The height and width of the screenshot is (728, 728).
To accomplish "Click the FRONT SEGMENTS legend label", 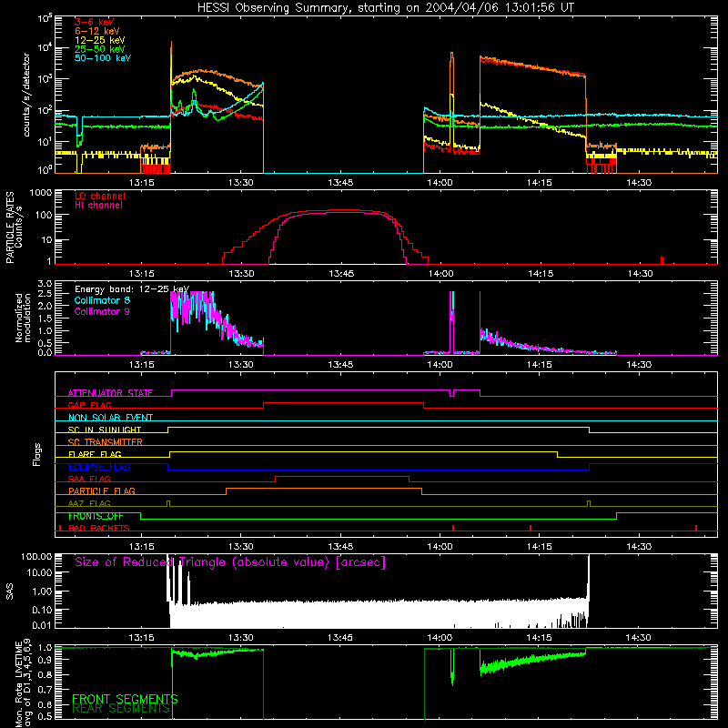I will 125,699.
